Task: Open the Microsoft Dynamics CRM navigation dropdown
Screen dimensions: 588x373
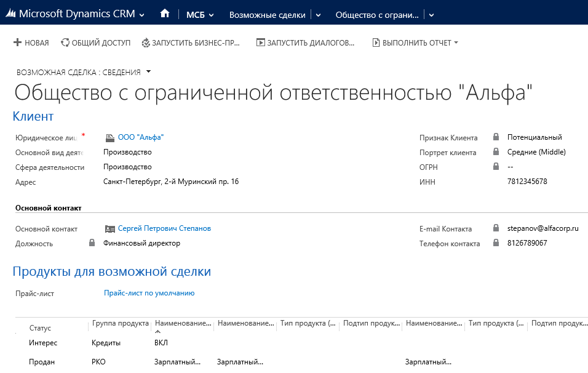Action: pyautogui.click(x=141, y=15)
